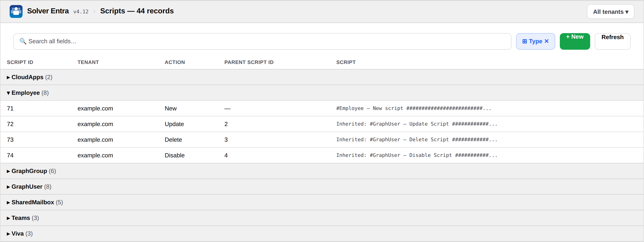Click the Update action cell
Viewport: 644px width, 242px height.
(x=174, y=124)
